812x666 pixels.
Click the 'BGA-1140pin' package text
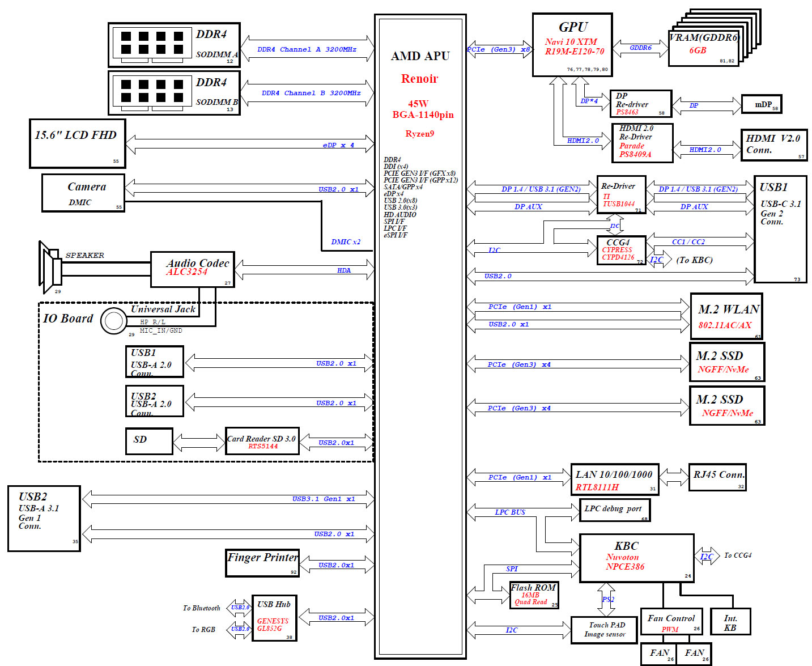(x=423, y=114)
